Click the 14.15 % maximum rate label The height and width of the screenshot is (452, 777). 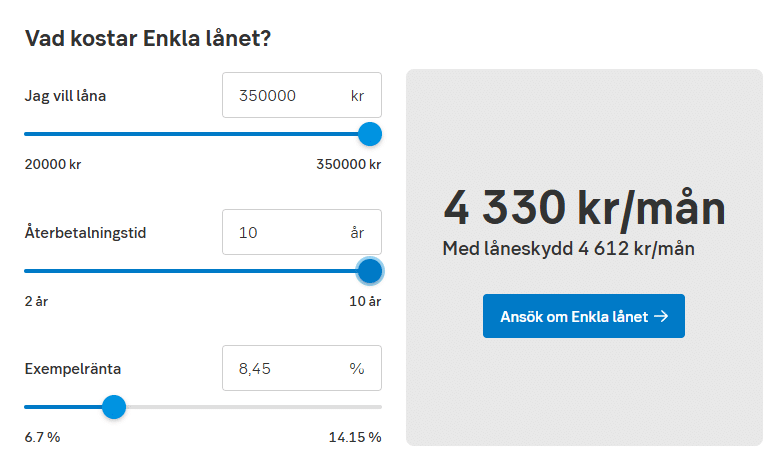click(355, 437)
